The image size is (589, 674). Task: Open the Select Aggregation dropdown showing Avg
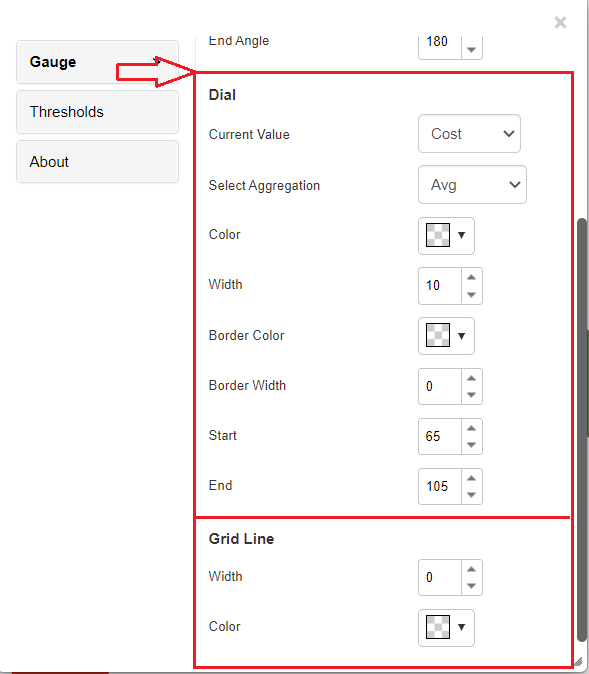pyautogui.click(x=472, y=185)
